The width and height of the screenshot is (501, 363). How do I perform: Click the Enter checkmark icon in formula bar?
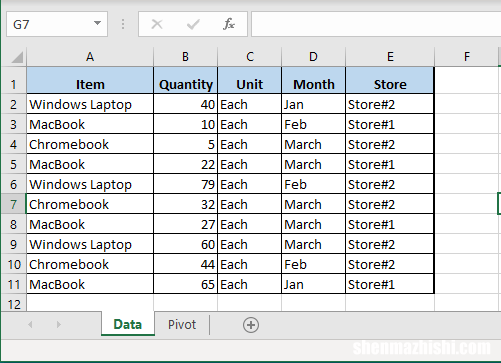(x=193, y=24)
